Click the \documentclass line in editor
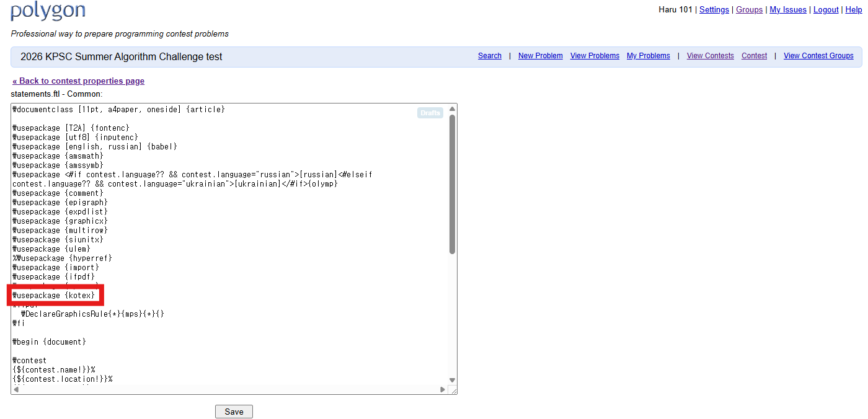Image resolution: width=868 pixels, height=419 pixels. [118, 110]
